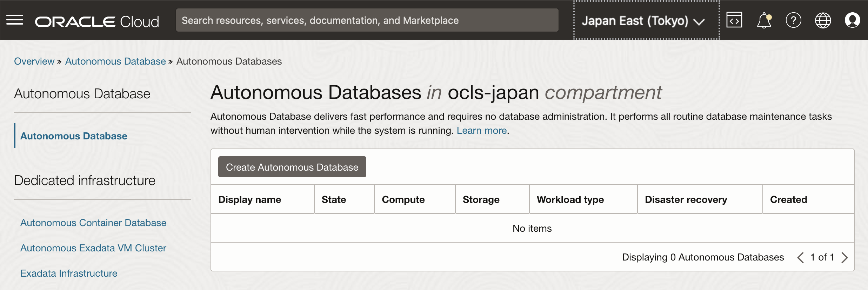This screenshot has width=868, height=290.
Task: Open Autonomous Database breadcrumb link
Action: click(115, 61)
